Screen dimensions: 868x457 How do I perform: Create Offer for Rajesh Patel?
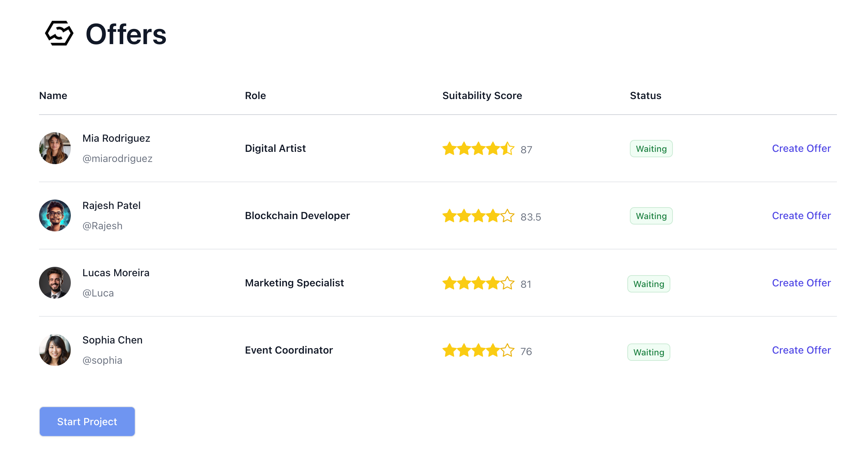coord(801,215)
